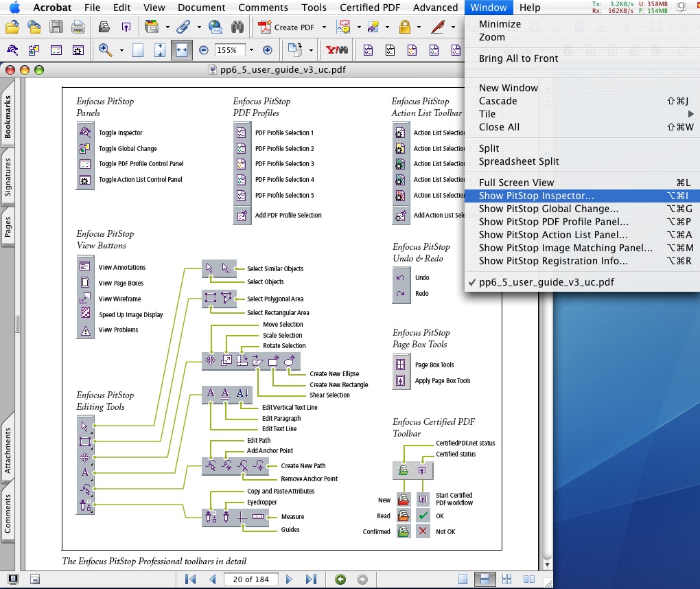Click the Comment & Markup icon
The width and height of the screenshot is (700, 589).
tap(343, 27)
